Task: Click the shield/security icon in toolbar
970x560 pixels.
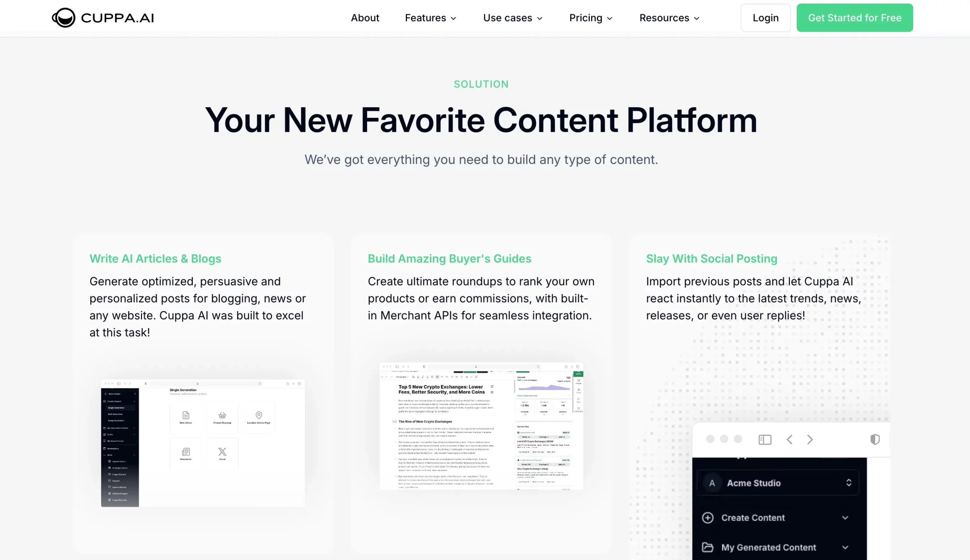Action: click(875, 439)
